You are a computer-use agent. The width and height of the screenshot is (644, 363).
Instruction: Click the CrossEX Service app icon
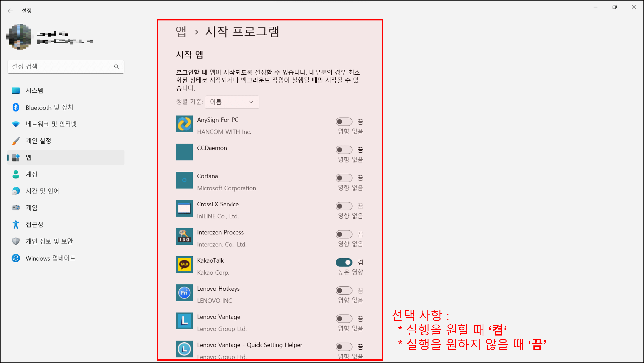[184, 208]
